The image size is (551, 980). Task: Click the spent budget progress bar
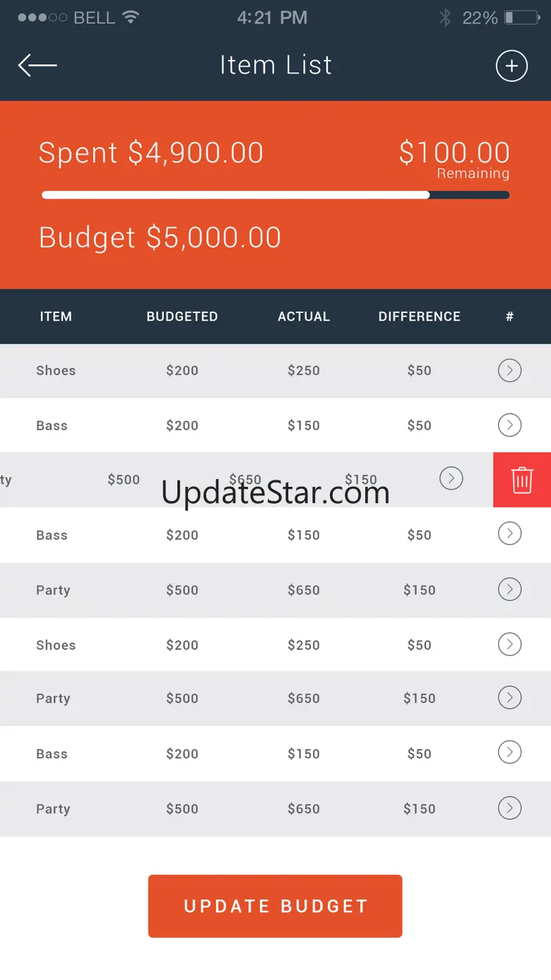275,195
